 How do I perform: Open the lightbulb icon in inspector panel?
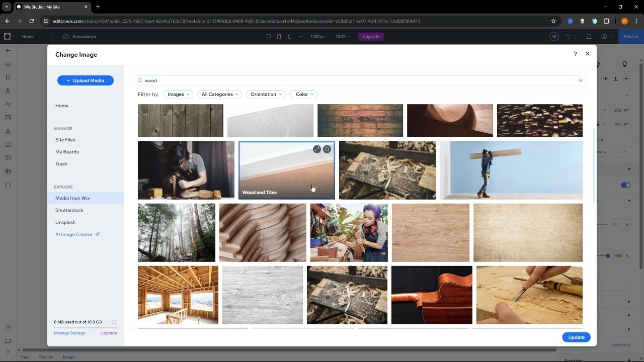click(x=624, y=64)
